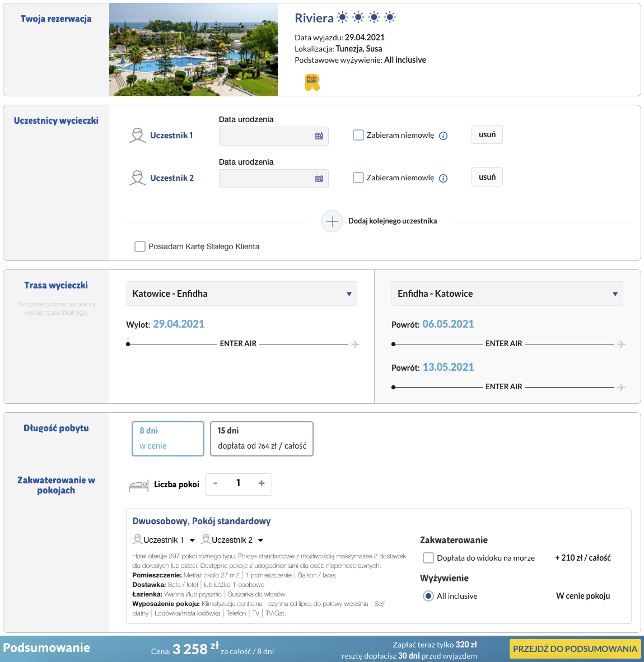Decrease number of rooms with minus button

(215, 483)
